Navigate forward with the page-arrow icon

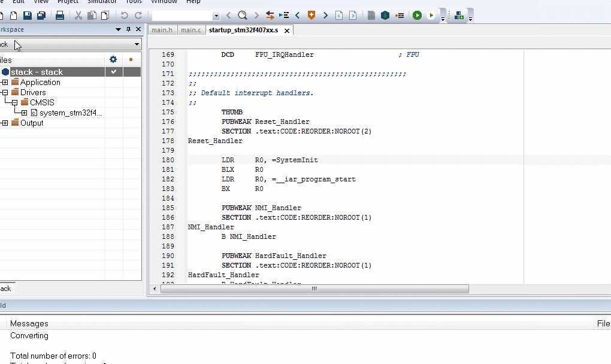click(x=353, y=16)
